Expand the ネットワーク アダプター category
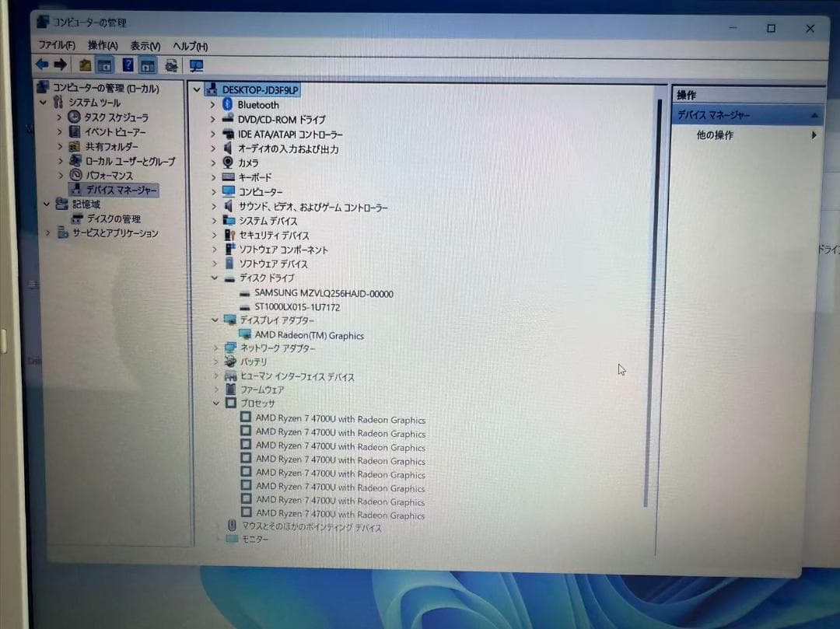 point(215,348)
